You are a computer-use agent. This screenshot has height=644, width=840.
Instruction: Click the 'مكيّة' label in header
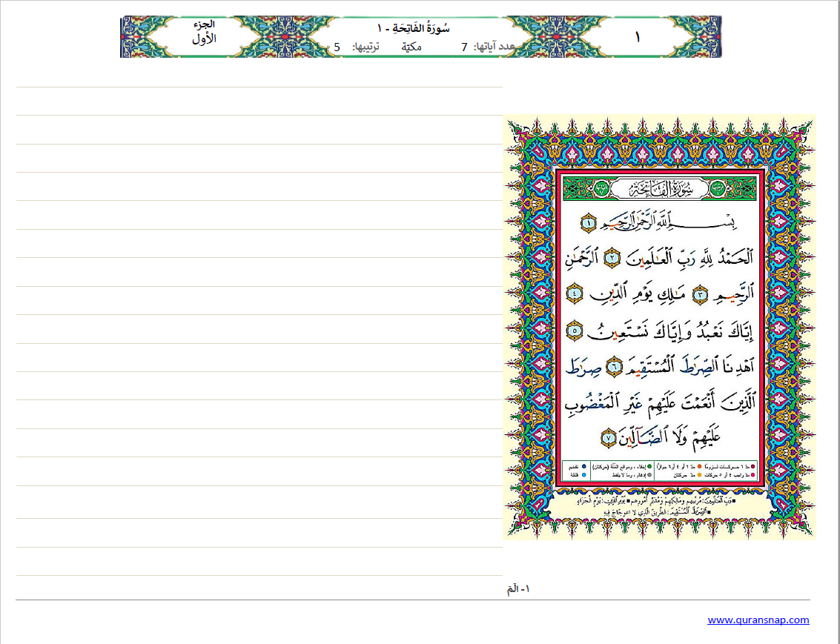(x=411, y=47)
